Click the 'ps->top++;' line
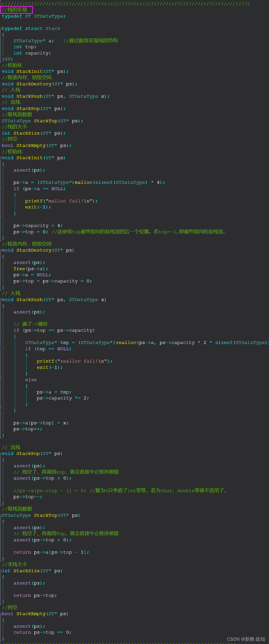269x644 pixels. [28, 429]
